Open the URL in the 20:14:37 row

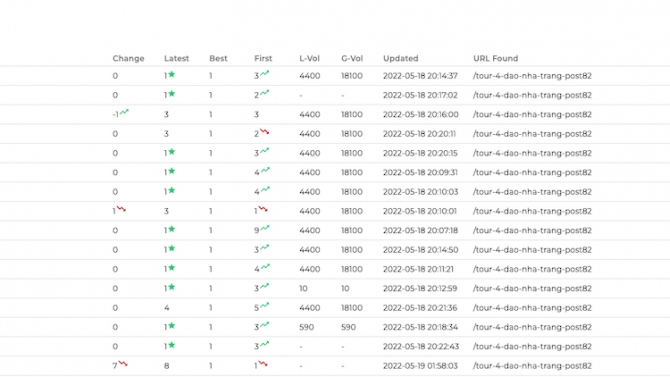click(532, 76)
